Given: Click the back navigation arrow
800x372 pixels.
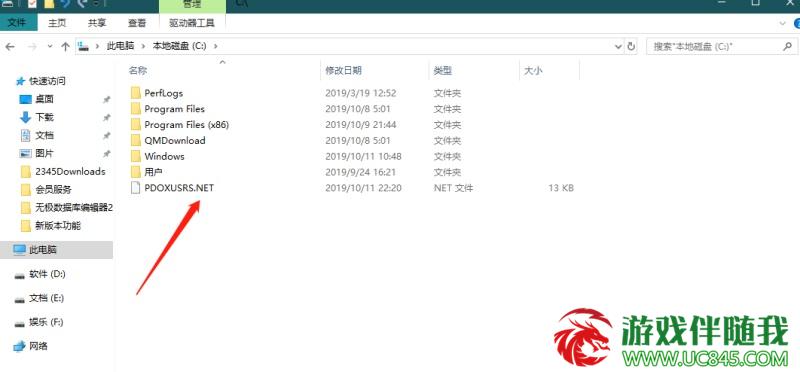Looking at the screenshot, I should (10, 46).
